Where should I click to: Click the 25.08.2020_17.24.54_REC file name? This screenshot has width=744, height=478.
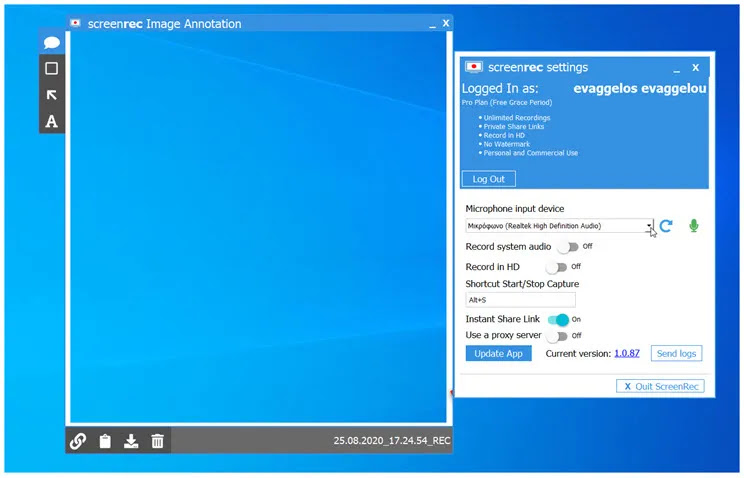(392, 441)
